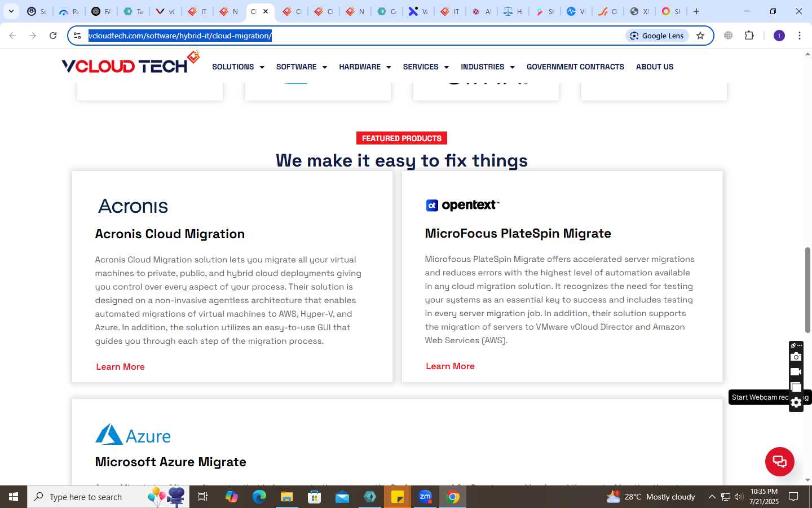Click the Microsoft Azure Migrate heading
Image resolution: width=812 pixels, height=508 pixels.
click(x=170, y=462)
